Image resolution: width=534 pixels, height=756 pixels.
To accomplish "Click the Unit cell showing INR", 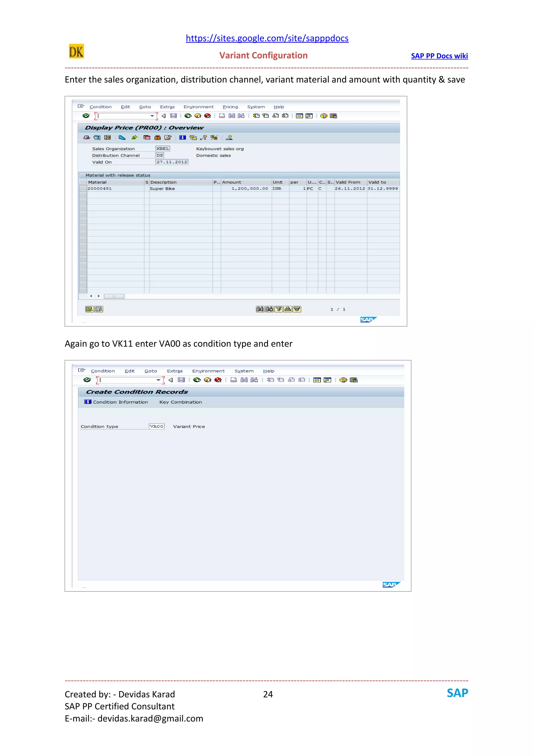I will [x=280, y=189].
